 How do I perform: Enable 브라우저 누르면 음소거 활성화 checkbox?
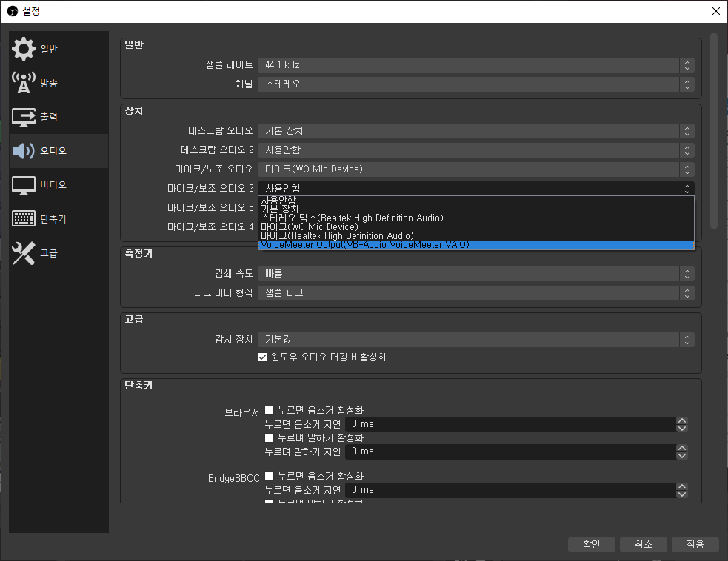click(x=270, y=410)
